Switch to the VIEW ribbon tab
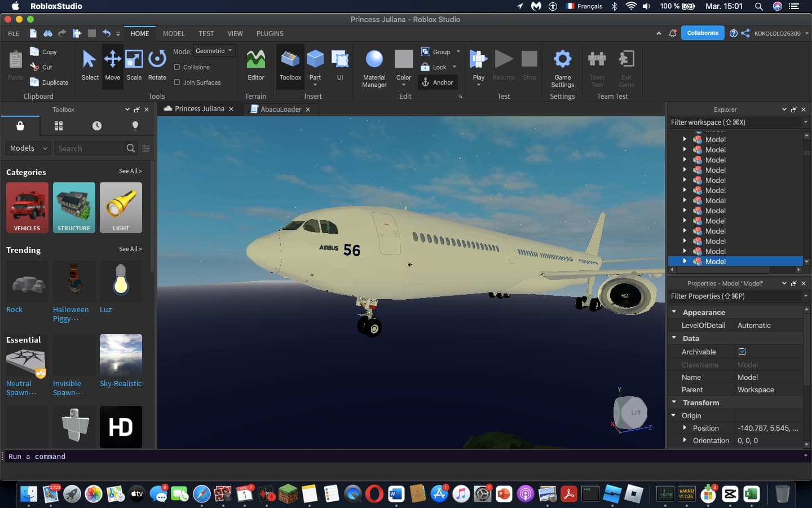 (x=235, y=34)
